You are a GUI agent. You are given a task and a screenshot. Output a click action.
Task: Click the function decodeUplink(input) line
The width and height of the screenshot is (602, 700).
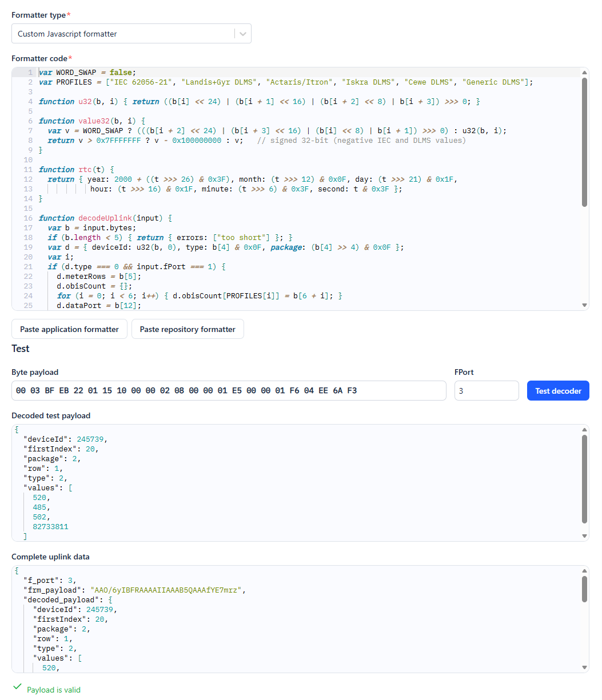click(106, 218)
